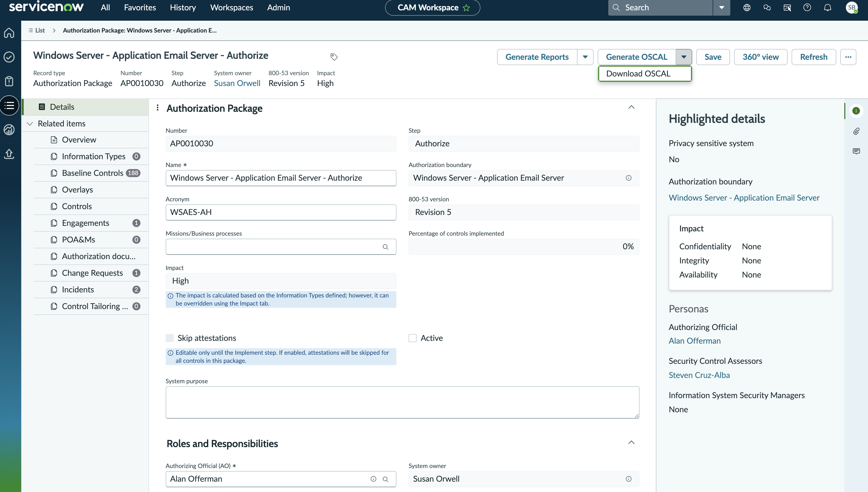The image size is (868, 492).
Task: Open the Home icon in left sidebar
Action: [9, 33]
